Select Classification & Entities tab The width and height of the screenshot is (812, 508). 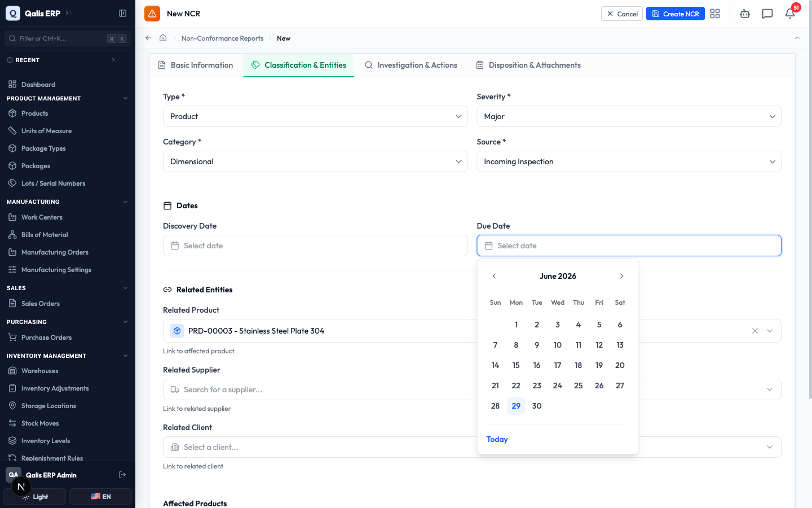[x=299, y=65]
